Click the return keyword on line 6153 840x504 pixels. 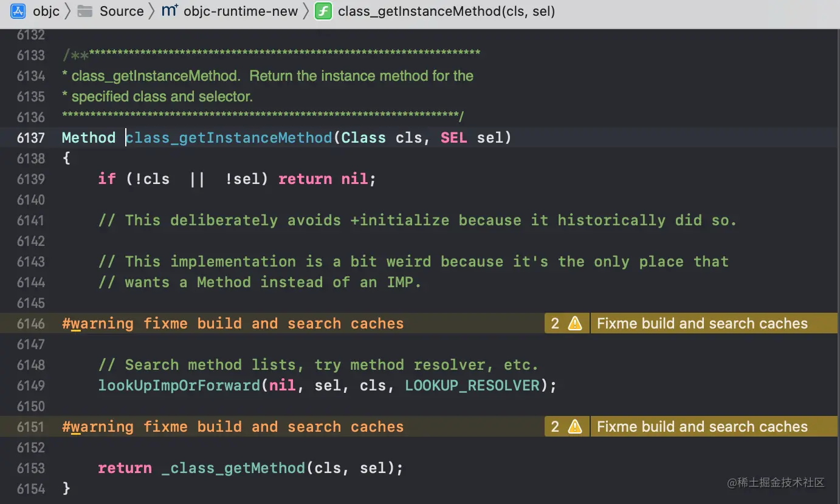click(125, 468)
